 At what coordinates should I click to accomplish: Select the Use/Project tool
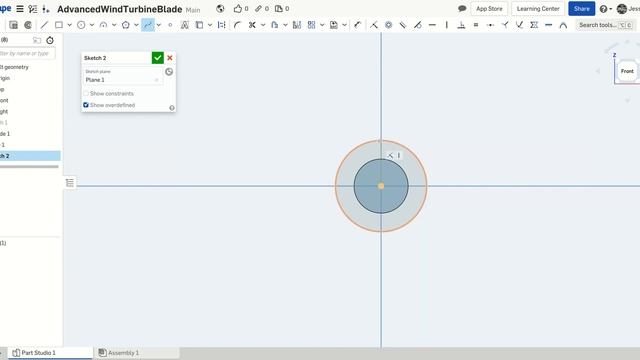(199, 25)
